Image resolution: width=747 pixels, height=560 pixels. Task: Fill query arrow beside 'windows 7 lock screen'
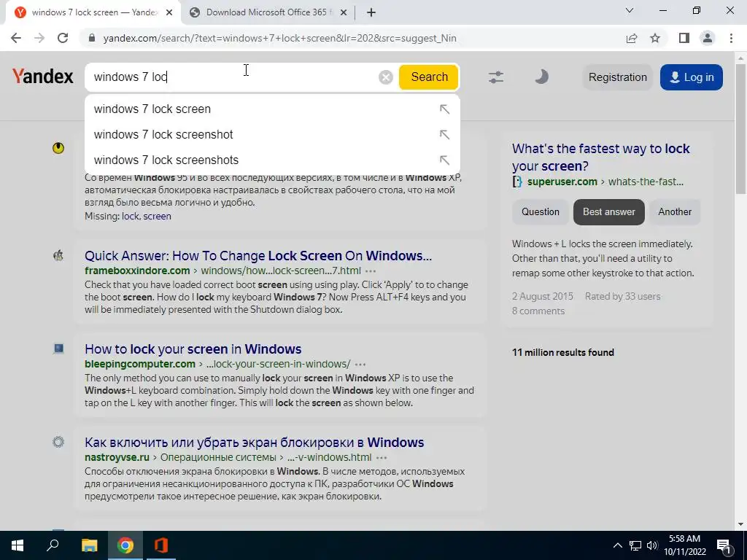[444, 109]
